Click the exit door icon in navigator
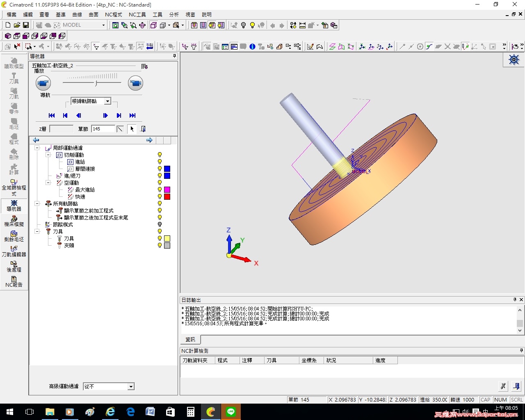This screenshot has width=525, height=420. (x=143, y=129)
